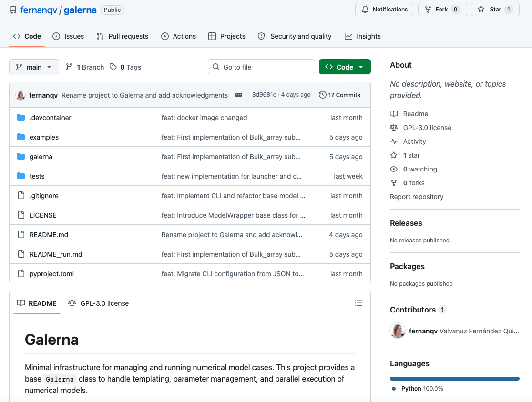Open the examples folder

[x=44, y=137]
